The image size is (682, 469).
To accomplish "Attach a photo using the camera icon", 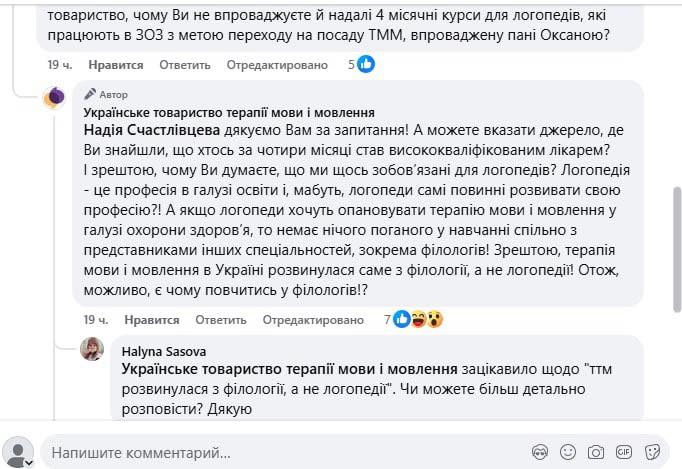I will pyautogui.click(x=596, y=452).
